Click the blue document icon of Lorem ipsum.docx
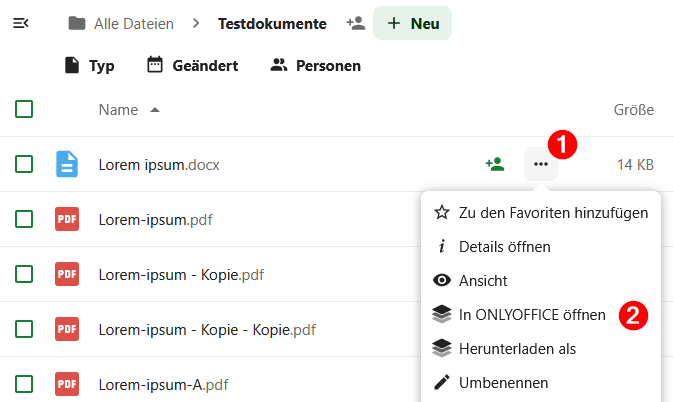 point(67,164)
